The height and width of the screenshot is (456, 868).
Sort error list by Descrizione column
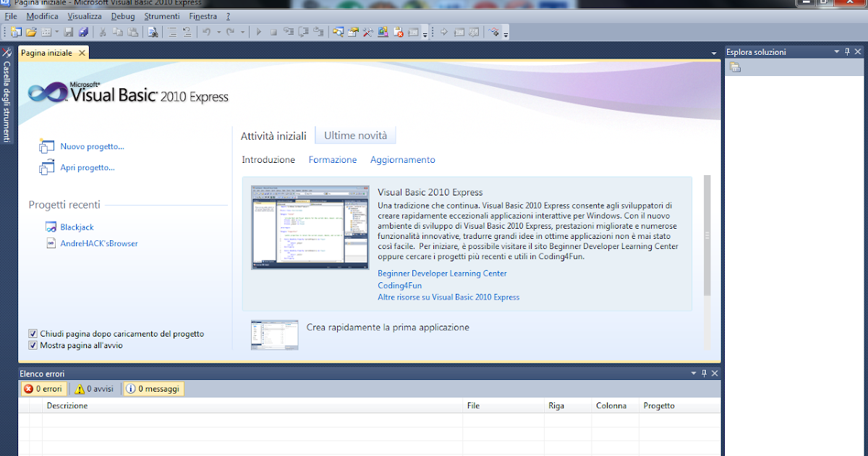click(252, 406)
